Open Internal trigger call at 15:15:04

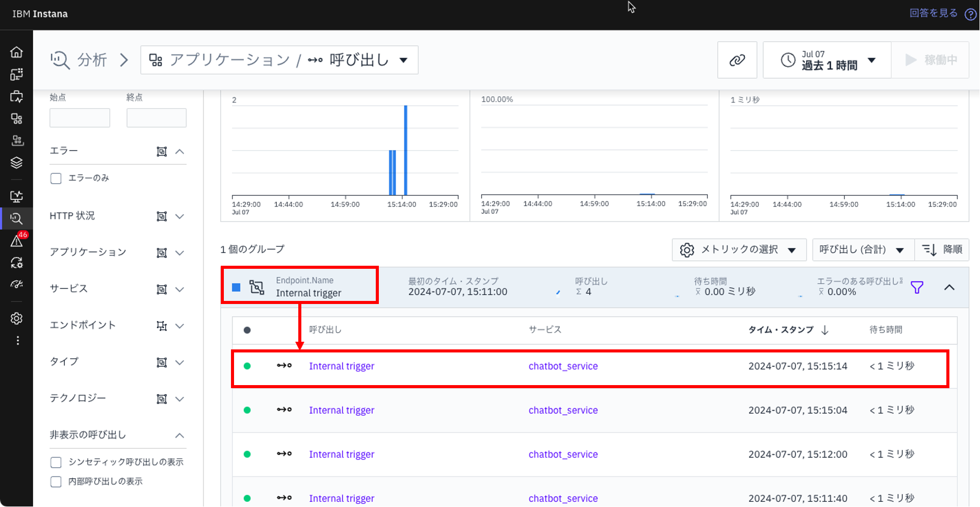(341, 411)
